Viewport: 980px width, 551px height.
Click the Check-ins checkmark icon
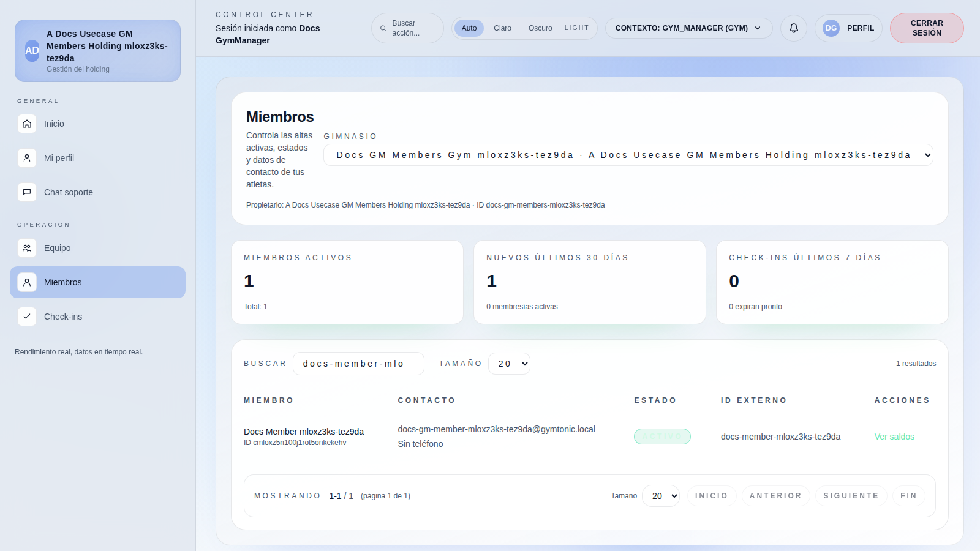pos(27,317)
